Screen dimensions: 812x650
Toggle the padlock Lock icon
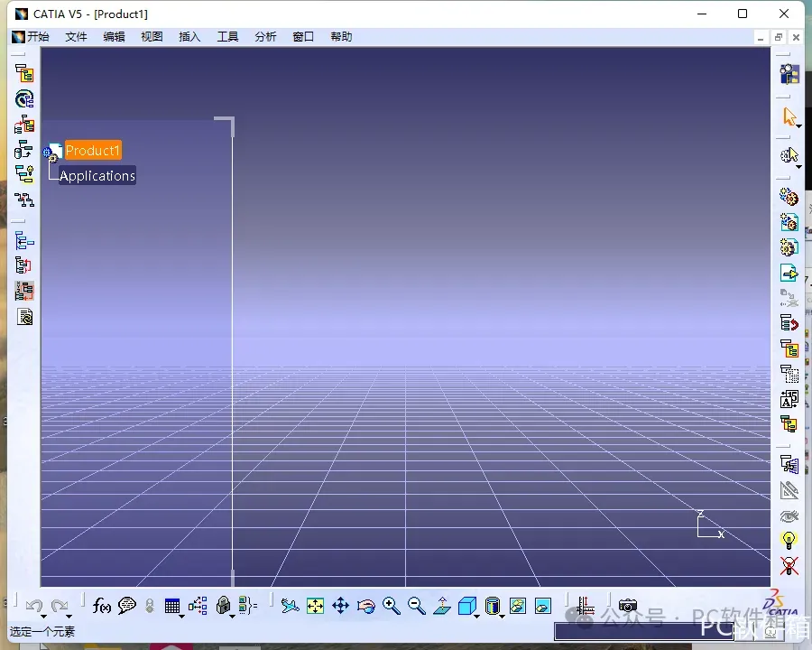[223, 606]
